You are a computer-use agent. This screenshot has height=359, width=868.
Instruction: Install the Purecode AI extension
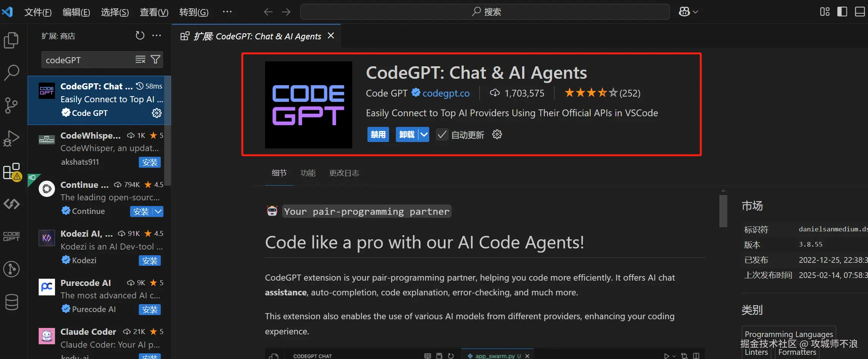point(150,309)
